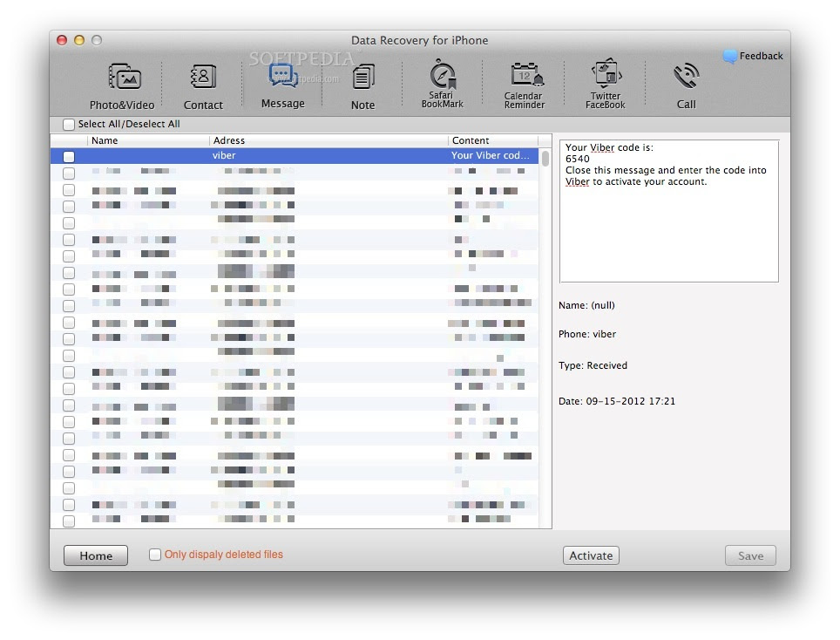Select the Message category icon
The width and height of the screenshot is (840, 640).
click(283, 85)
